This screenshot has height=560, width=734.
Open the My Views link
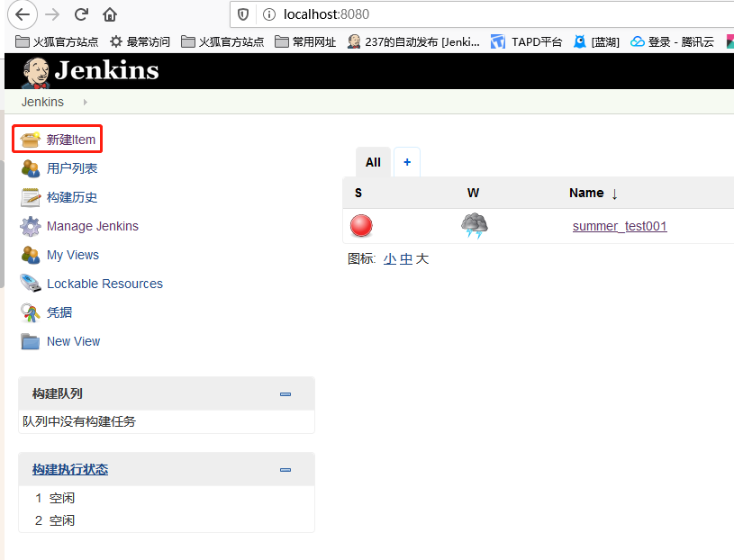pos(73,255)
